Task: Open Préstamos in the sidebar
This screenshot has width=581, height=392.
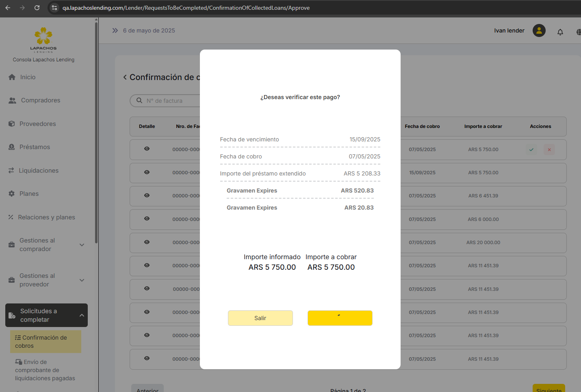Action: tap(35, 147)
